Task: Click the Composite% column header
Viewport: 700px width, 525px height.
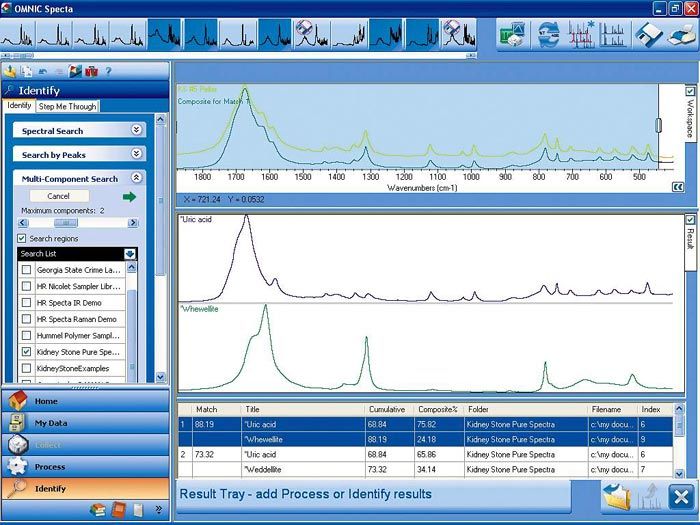Action: (x=439, y=409)
